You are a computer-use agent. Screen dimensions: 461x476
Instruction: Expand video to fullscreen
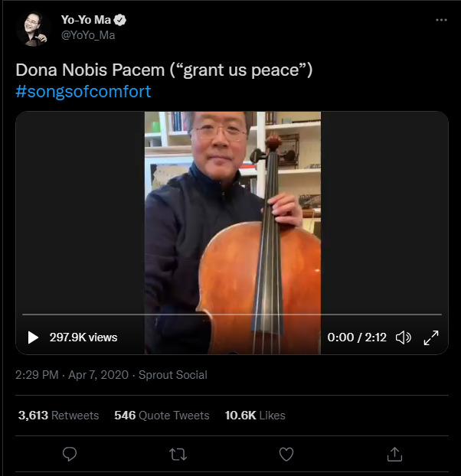tap(431, 337)
